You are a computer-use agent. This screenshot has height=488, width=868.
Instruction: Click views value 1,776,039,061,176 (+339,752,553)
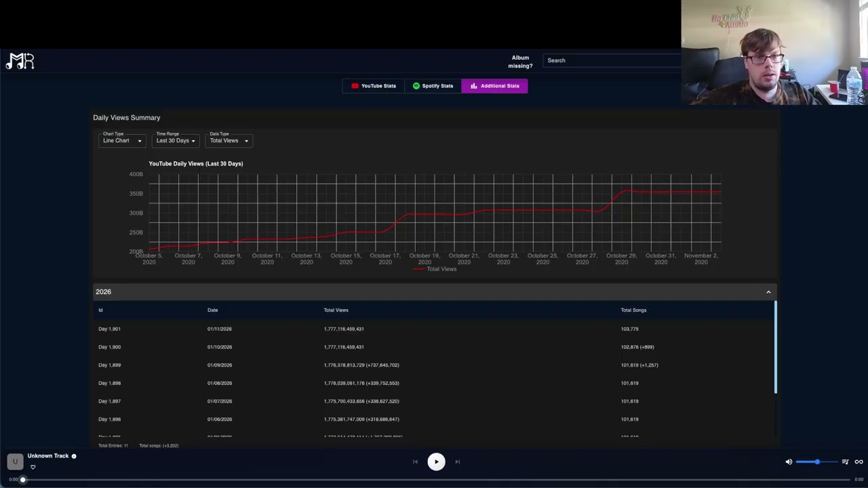(x=361, y=383)
